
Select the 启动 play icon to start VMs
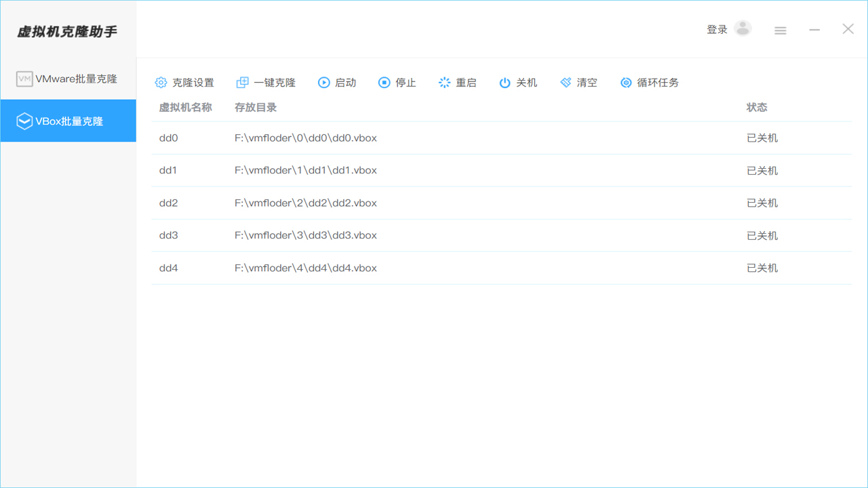coord(324,82)
